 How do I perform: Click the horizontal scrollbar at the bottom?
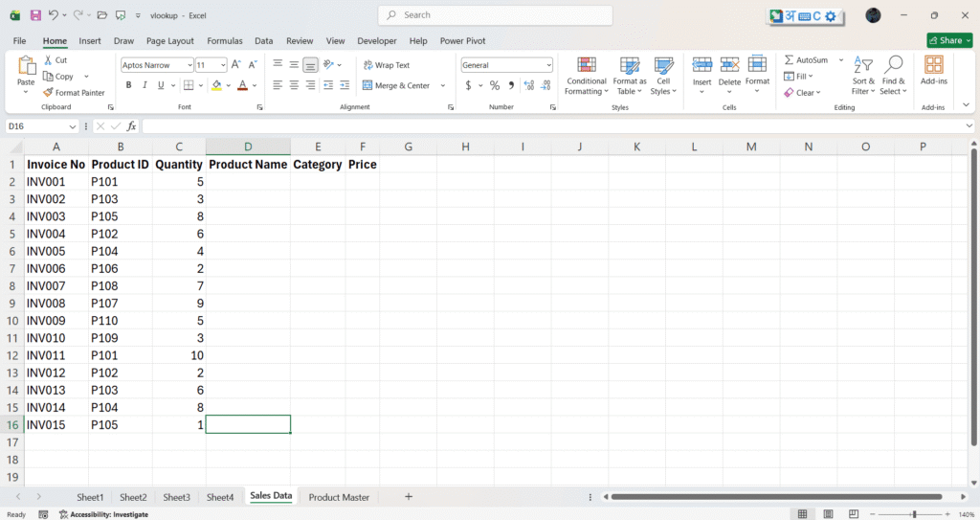tap(776, 497)
